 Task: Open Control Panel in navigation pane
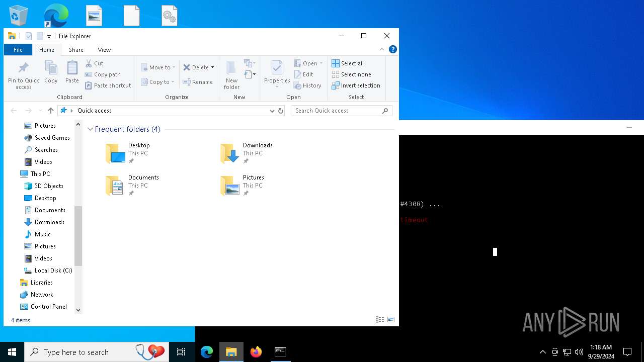coord(43,307)
